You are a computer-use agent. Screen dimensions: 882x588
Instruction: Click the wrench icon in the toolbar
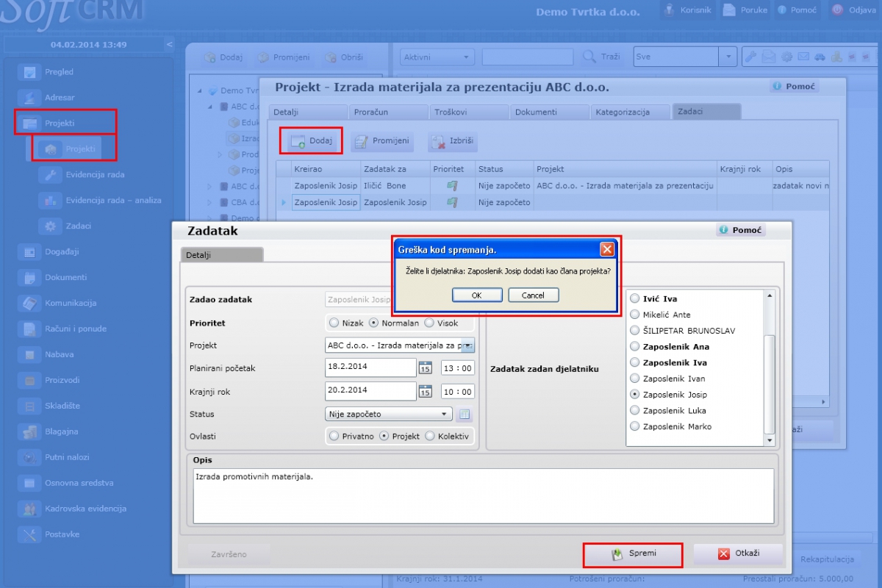click(750, 57)
